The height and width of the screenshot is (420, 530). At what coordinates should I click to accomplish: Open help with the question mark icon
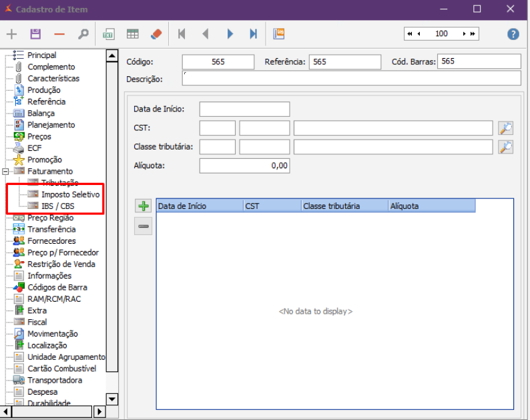pos(513,34)
